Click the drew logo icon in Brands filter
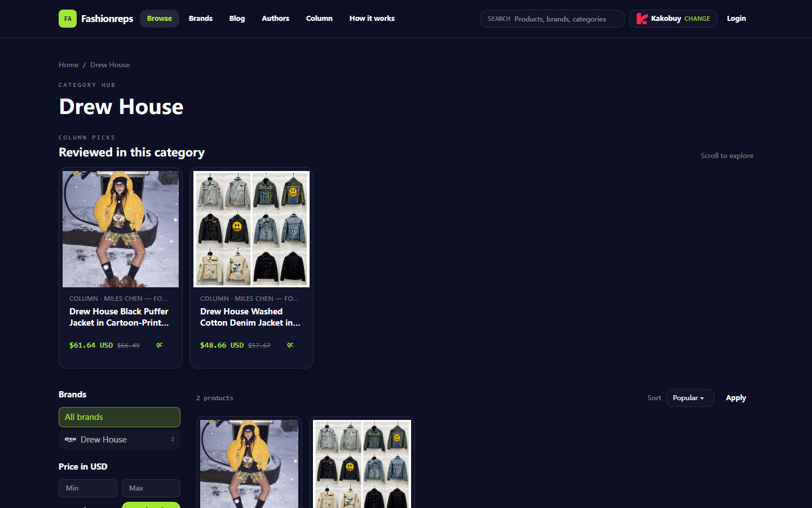This screenshot has width=812, height=508. pos(70,439)
